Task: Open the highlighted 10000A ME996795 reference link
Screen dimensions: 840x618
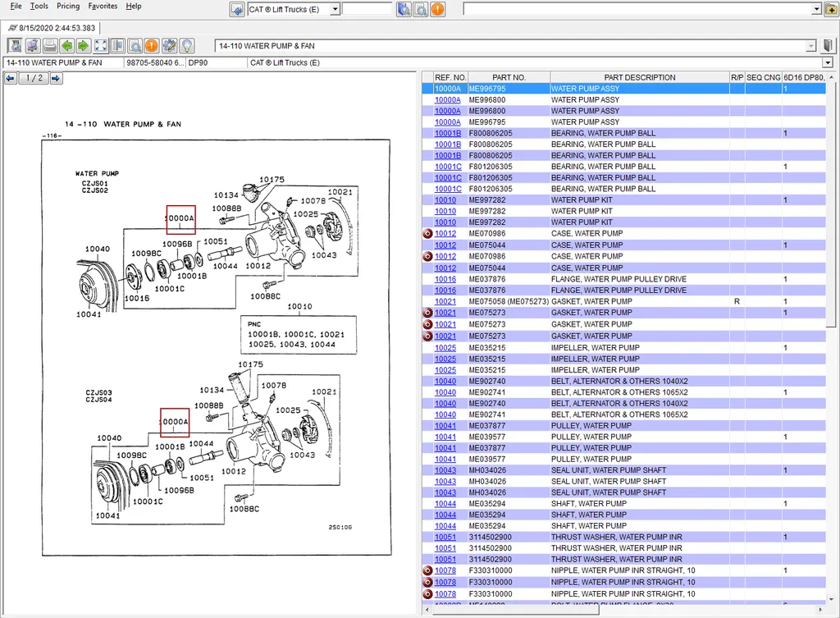Action: [x=447, y=89]
